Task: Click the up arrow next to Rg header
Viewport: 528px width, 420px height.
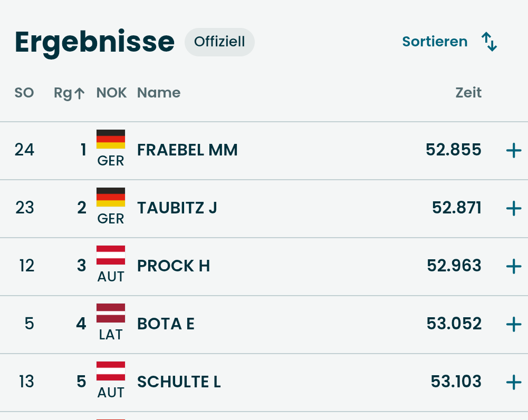Action: click(79, 94)
